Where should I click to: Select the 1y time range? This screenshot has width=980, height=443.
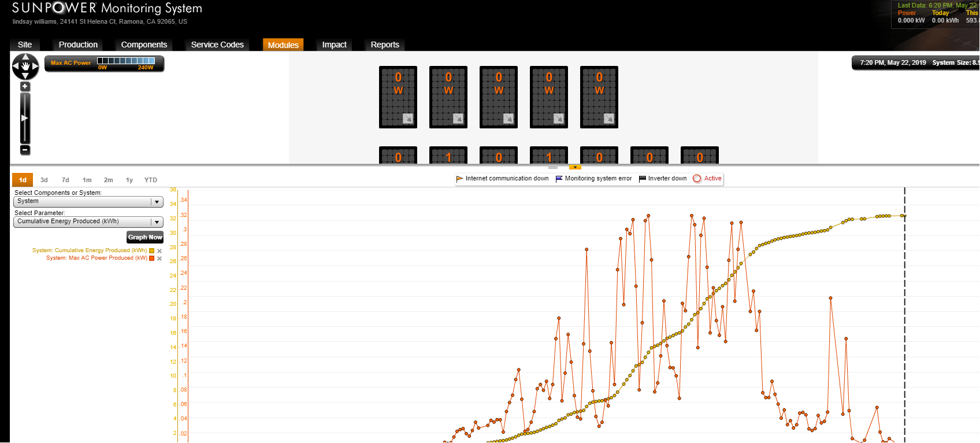point(129,180)
